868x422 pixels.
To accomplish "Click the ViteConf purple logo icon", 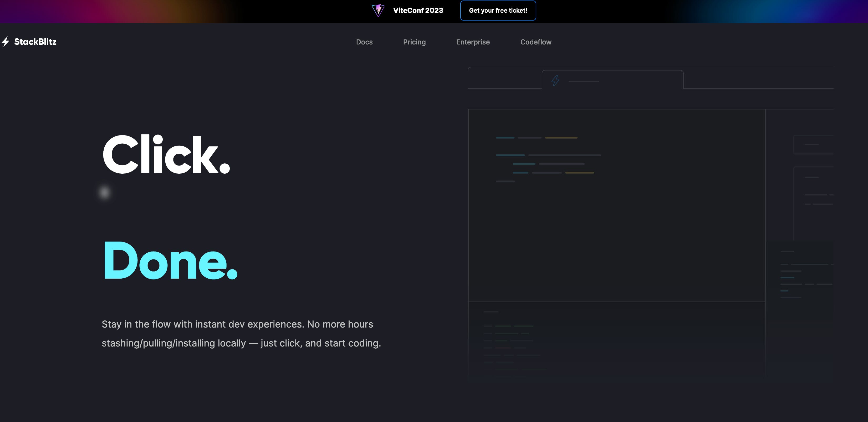I will (378, 10).
